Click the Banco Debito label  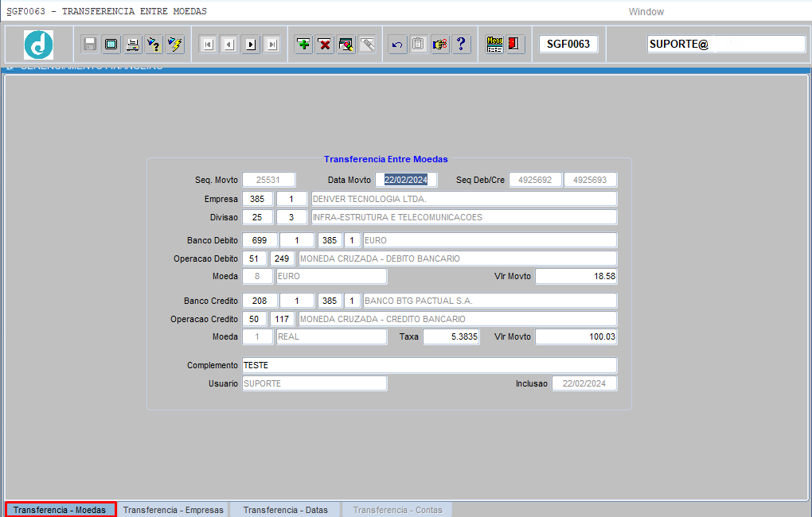point(213,240)
